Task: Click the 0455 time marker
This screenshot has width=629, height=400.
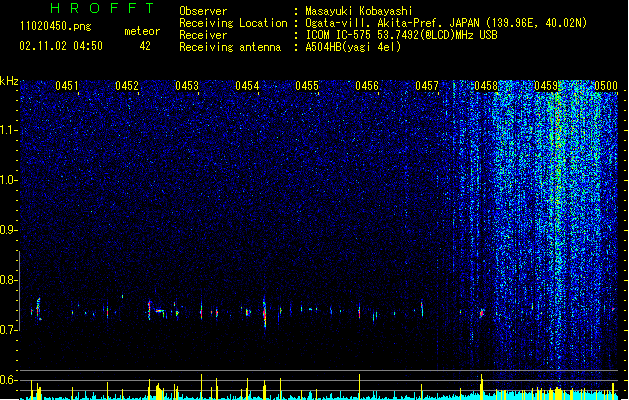Action: tap(307, 86)
